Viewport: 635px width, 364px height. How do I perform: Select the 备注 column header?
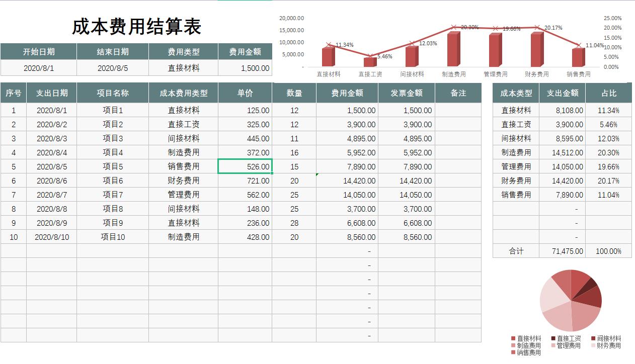coord(458,93)
